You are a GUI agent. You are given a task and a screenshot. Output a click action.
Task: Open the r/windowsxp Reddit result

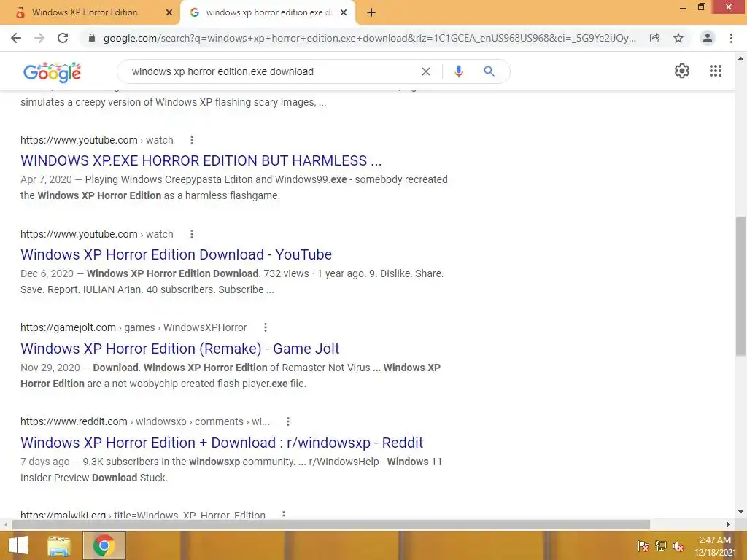[222, 443]
